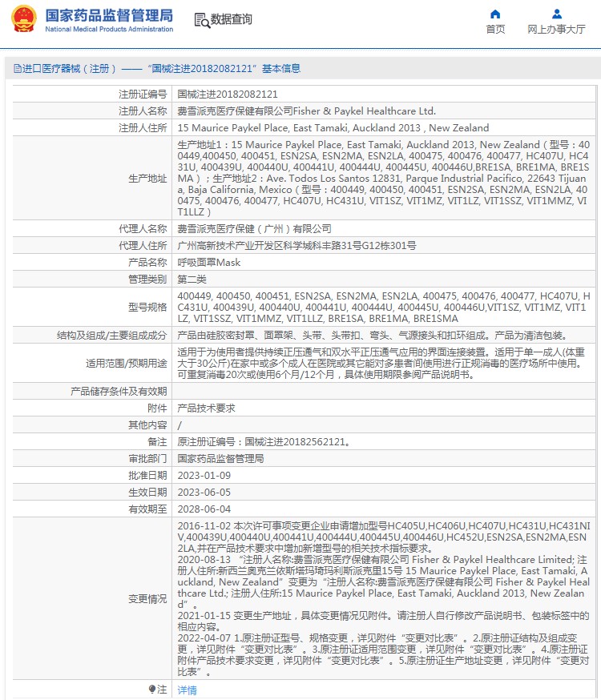Click the 网上办事大厅 text link
This screenshot has height=700, width=601.
click(556, 30)
